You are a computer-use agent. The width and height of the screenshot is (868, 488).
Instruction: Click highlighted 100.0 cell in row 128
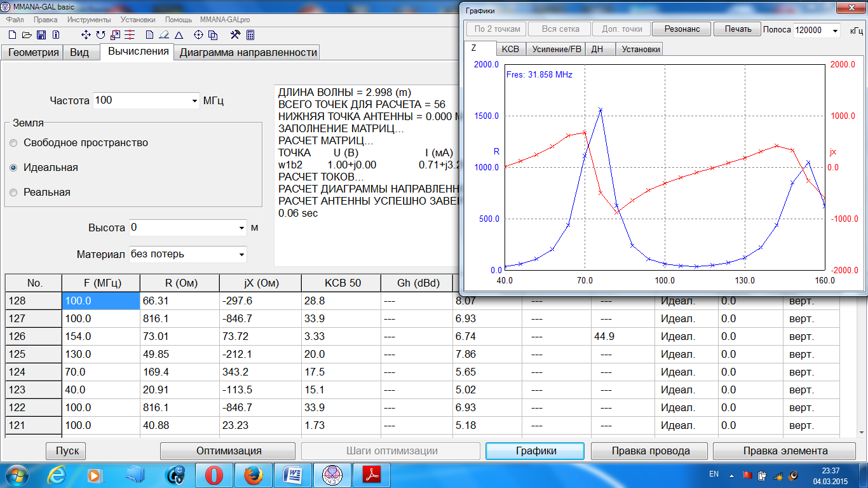(x=100, y=301)
